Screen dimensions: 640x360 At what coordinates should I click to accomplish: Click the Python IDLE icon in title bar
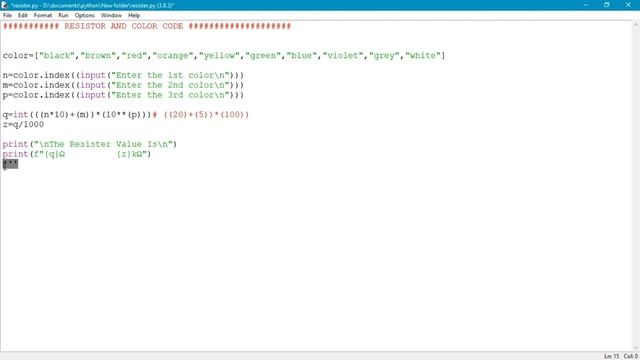(4, 5)
